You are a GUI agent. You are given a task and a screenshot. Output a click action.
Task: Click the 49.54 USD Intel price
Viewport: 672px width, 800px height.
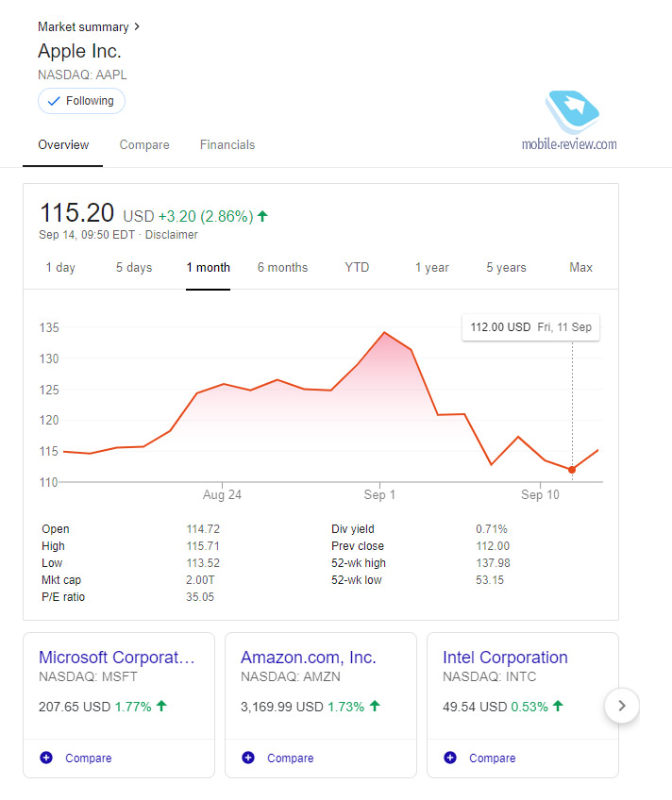point(475,707)
